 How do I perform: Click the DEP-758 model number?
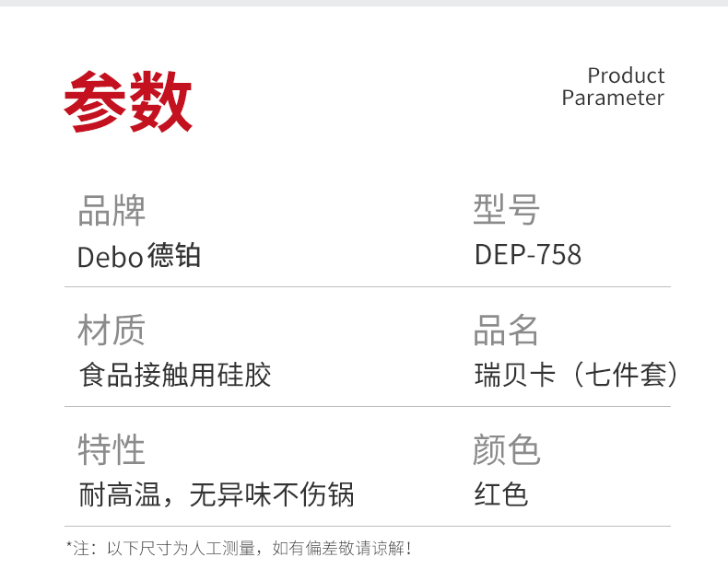point(528,254)
